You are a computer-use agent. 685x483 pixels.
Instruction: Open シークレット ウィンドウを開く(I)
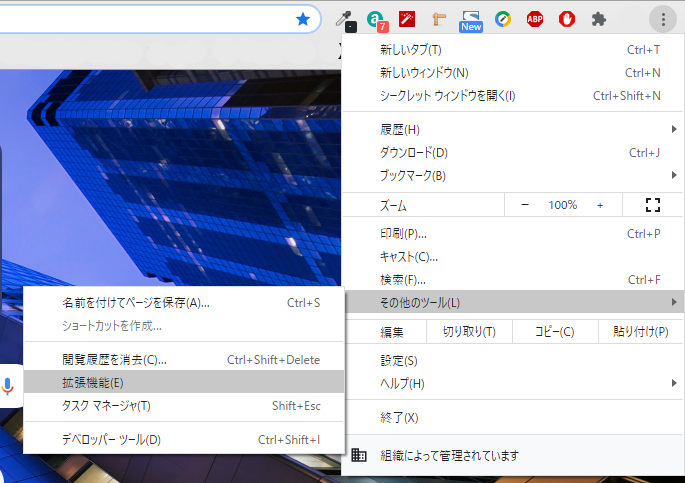513,96
